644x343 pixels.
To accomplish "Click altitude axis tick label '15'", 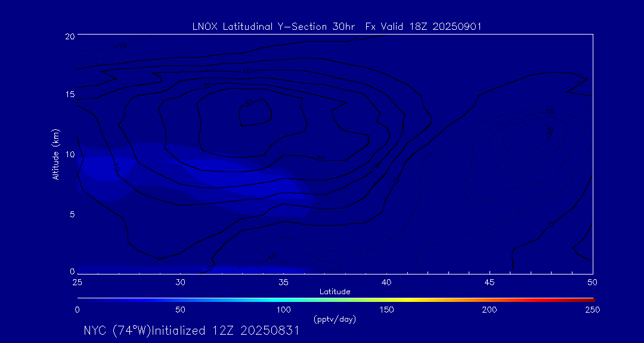I will click(x=69, y=95).
